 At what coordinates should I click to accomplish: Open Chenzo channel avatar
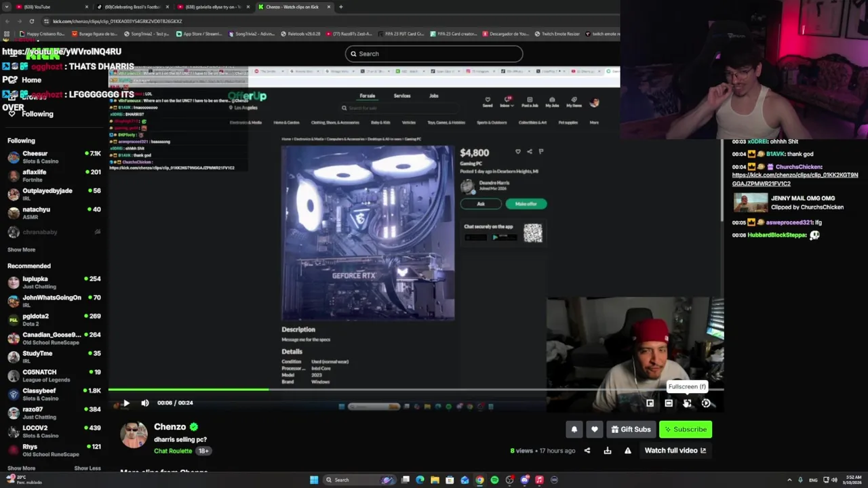(x=134, y=434)
